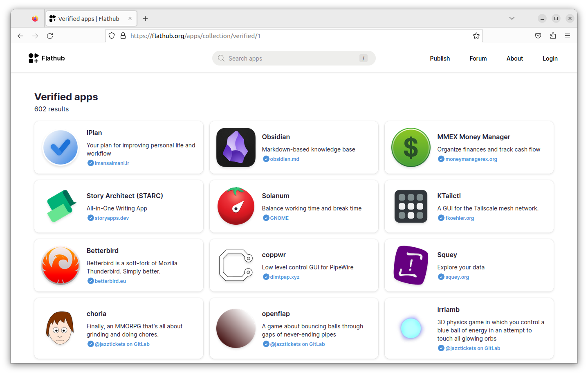
Task: Click the KTailctl grid icon
Action: [411, 206]
